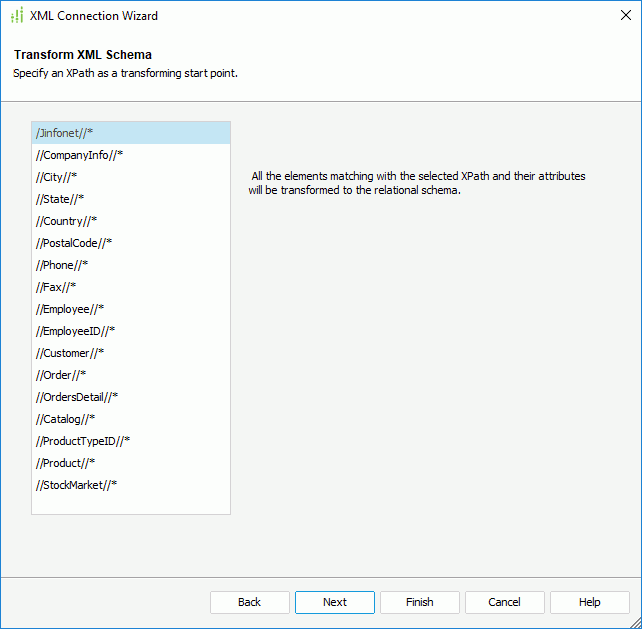
Task: Select //Country//* as start point
Action: click(67, 221)
